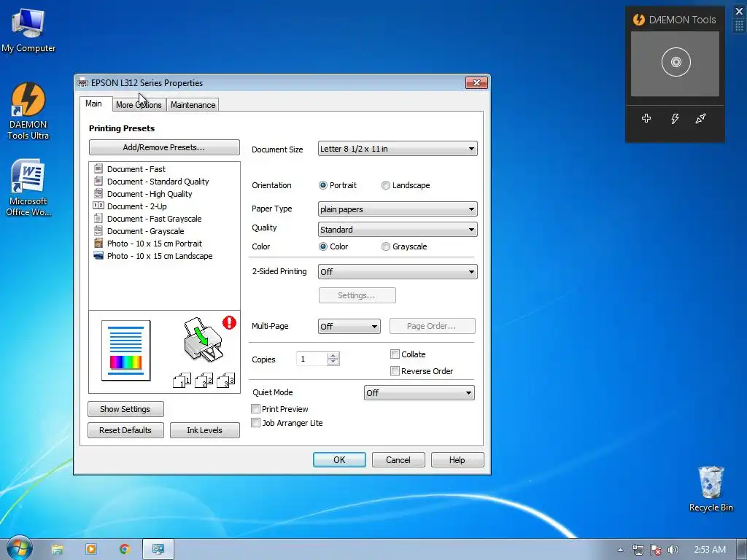Increase copies with the up arrow
Screen dimensions: 747x560
(x=333, y=355)
